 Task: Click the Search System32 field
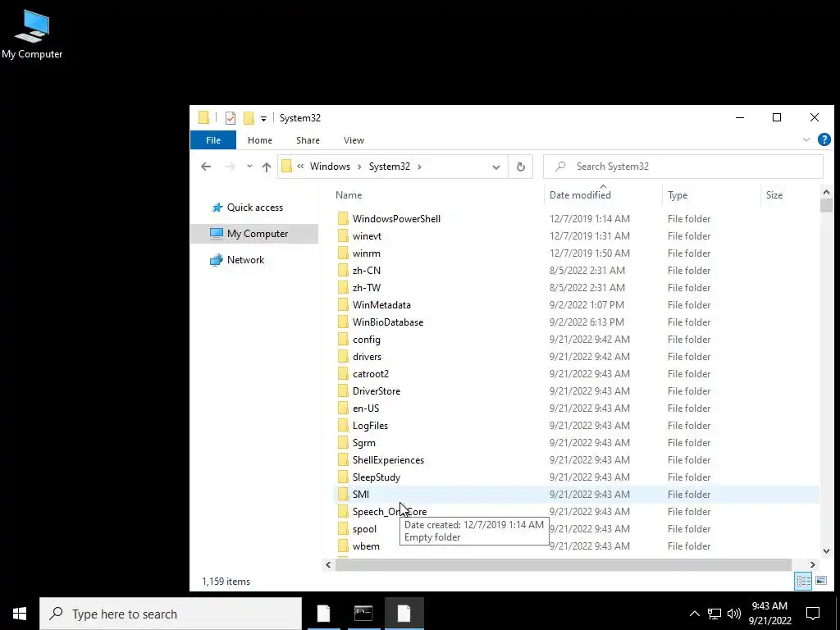[x=683, y=167]
